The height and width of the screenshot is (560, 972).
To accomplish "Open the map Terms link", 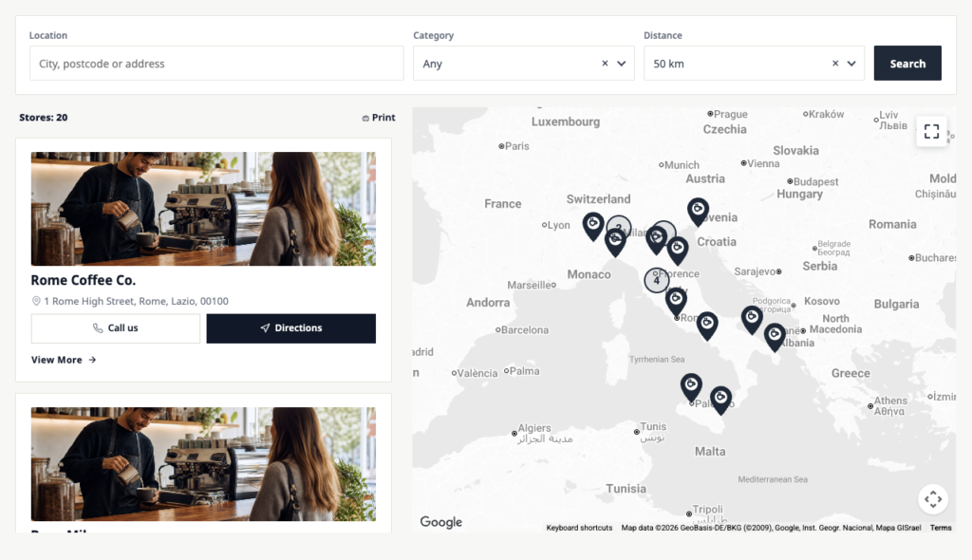I will [x=941, y=528].
